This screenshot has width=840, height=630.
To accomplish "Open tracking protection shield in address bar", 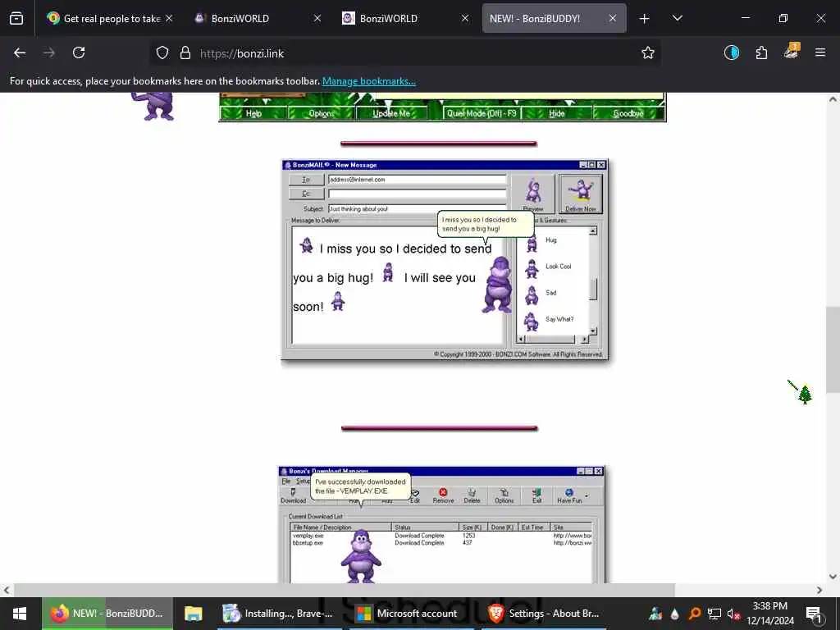I will click(x=162, y=53).
